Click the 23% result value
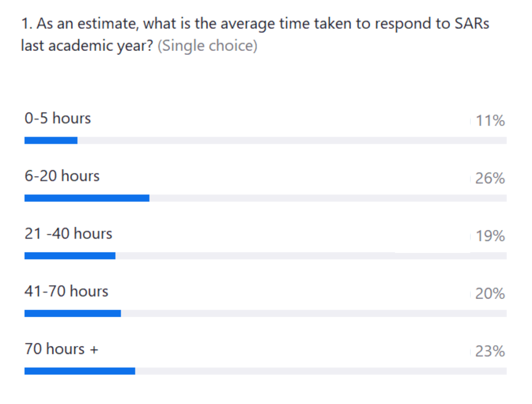Viewport: 532px width, 404px height. click(490, 351)
